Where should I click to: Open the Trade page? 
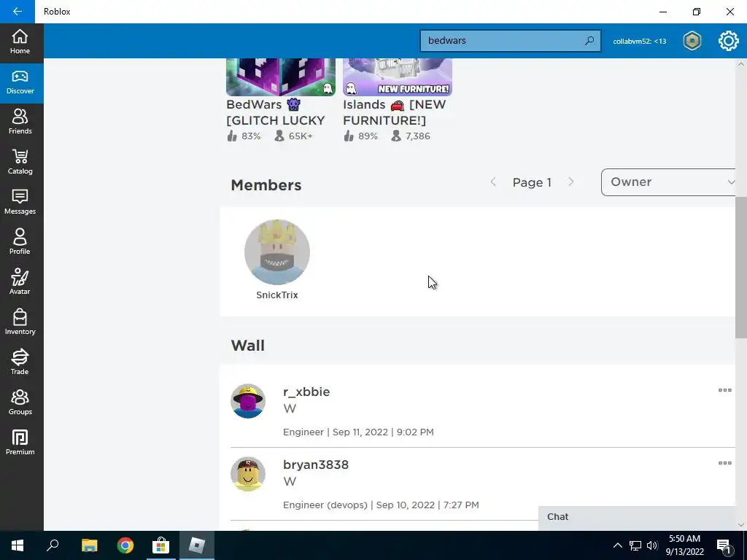[x=20, y=362]
